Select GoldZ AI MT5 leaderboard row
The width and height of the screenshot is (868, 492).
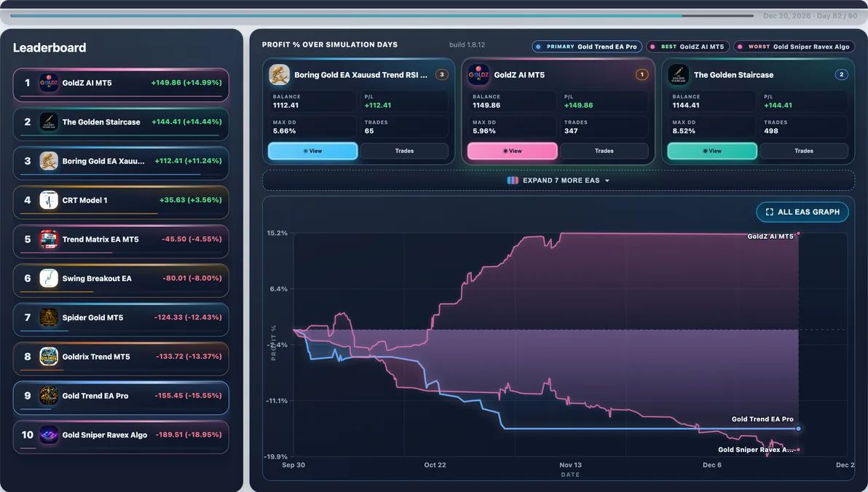(x=121, y=84)
